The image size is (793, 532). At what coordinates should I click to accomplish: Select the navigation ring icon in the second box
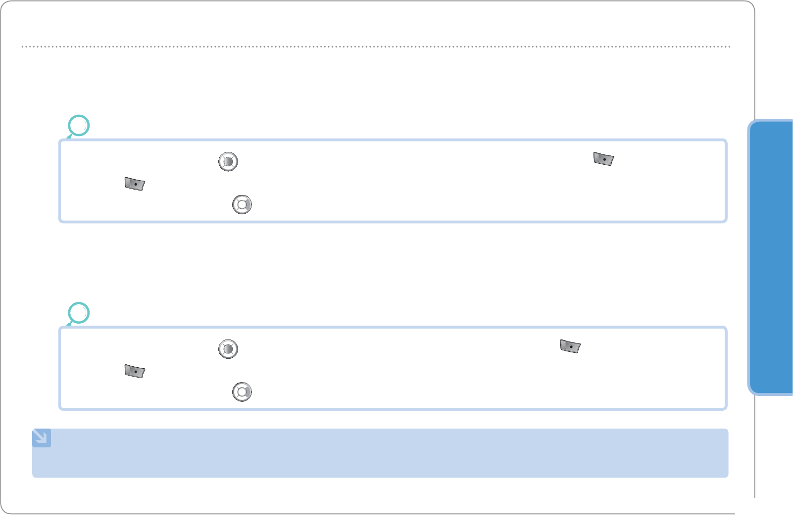coord(242,392)
